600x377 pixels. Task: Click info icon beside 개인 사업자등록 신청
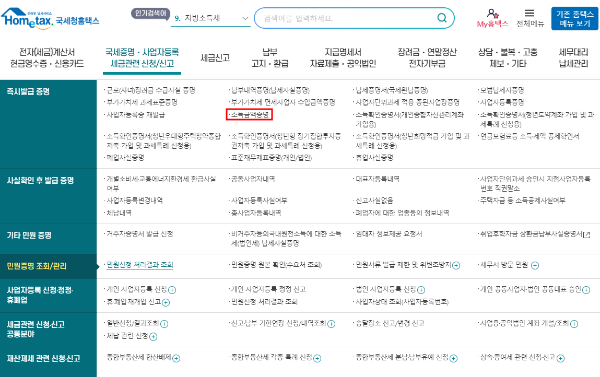(x=172, y=290)
